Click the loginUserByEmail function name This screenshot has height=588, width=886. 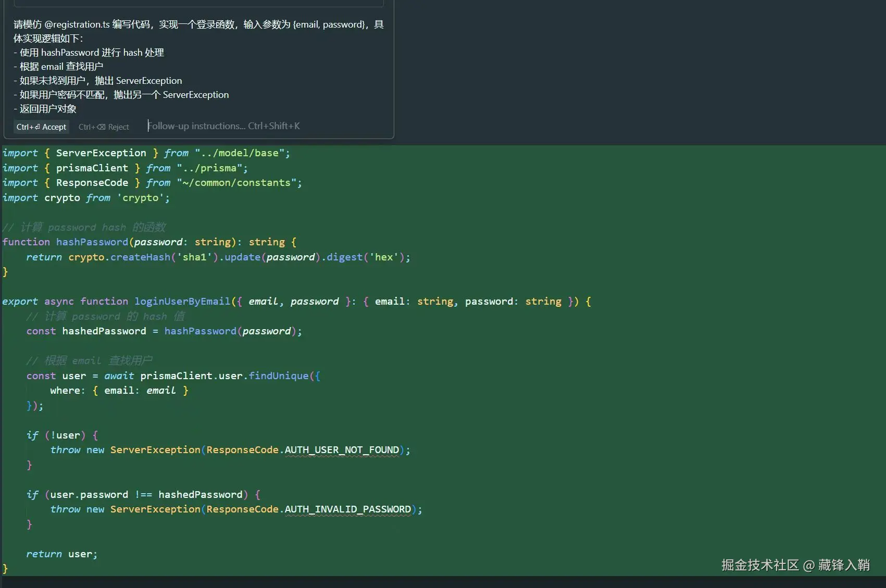click(x=182, y=301)
